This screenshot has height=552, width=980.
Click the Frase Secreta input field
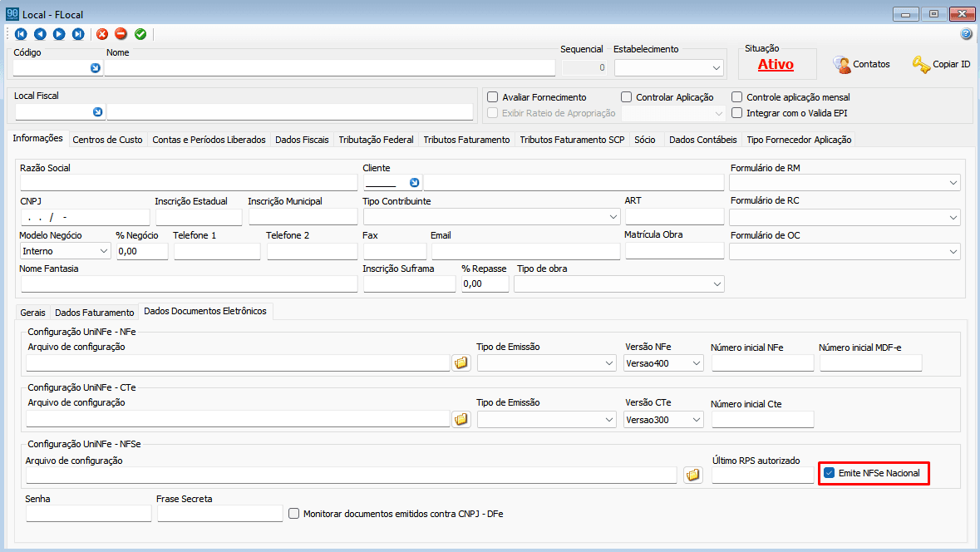pos(220,513)
